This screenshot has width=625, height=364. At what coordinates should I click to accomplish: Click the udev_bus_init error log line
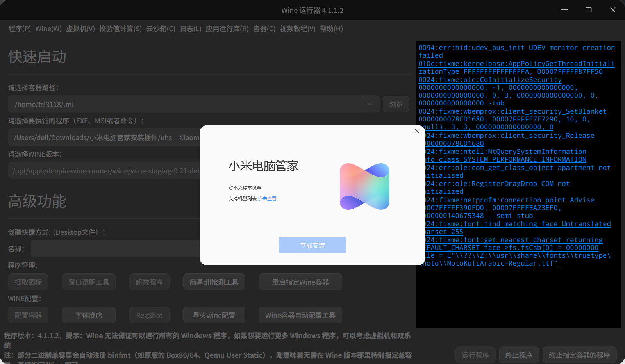[x=516, y=52]
